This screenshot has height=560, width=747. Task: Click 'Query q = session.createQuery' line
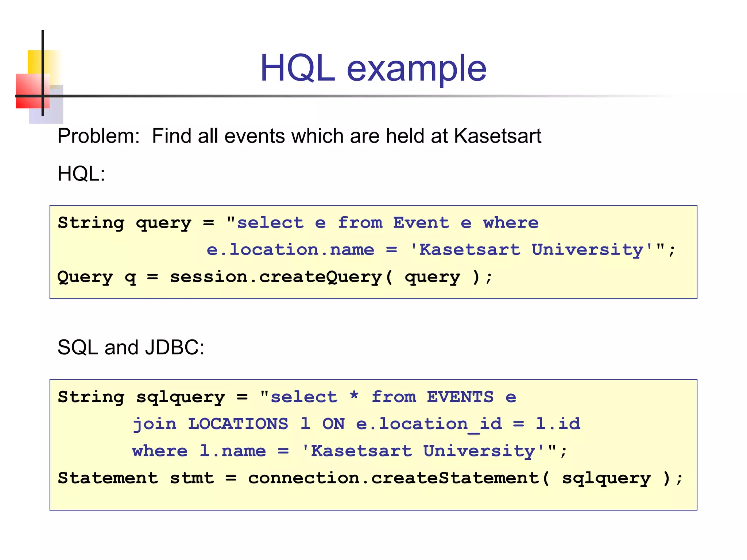coord(275,277)
